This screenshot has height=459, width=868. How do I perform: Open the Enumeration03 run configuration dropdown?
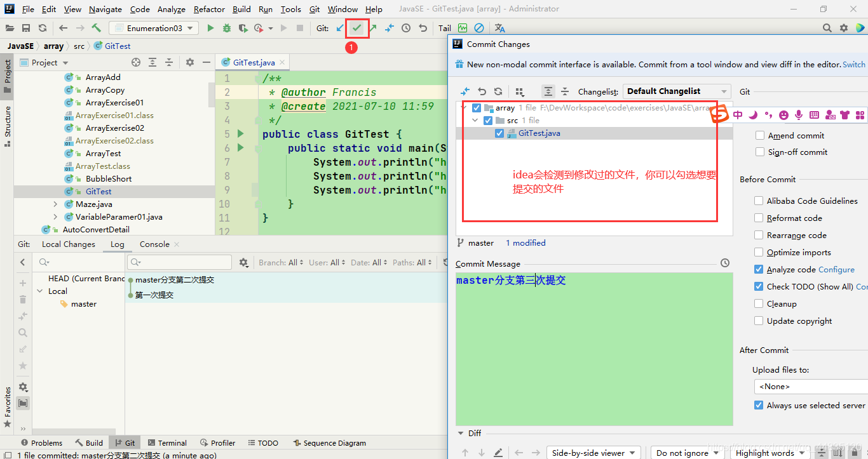[154, 28]
